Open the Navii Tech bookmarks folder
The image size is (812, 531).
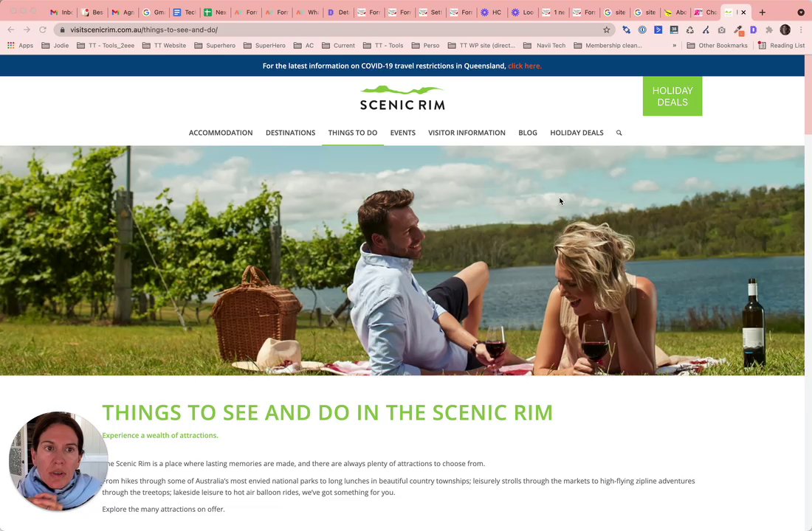(x=545, y=46)
